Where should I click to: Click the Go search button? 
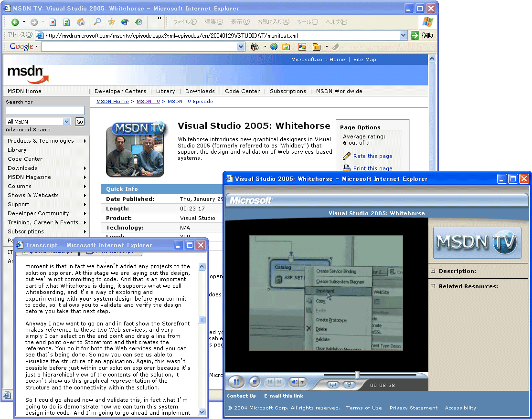[80, 122]
